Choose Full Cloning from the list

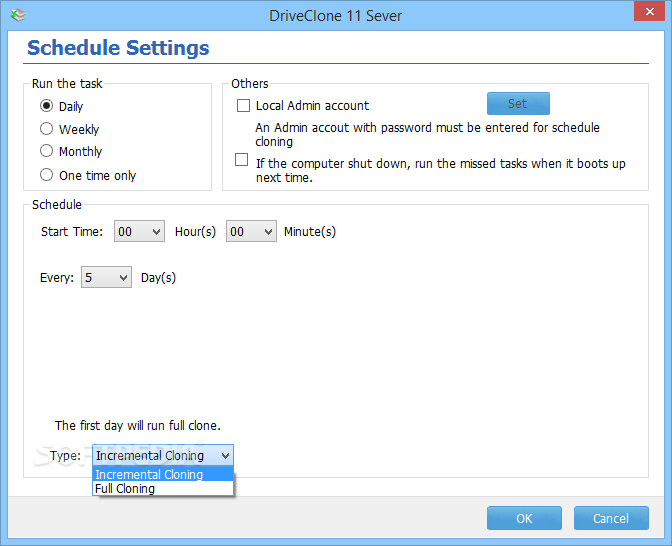[163, 489]
